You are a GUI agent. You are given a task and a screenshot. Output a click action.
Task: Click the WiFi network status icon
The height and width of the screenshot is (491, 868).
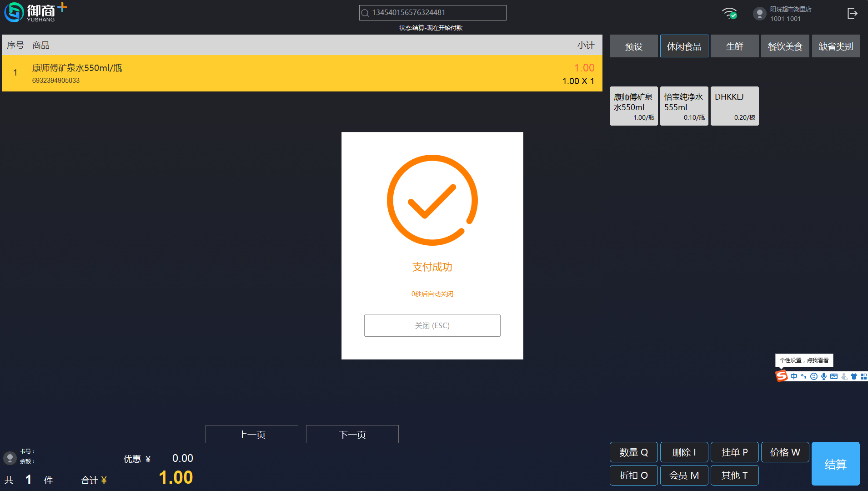click(x=729, y=13)
